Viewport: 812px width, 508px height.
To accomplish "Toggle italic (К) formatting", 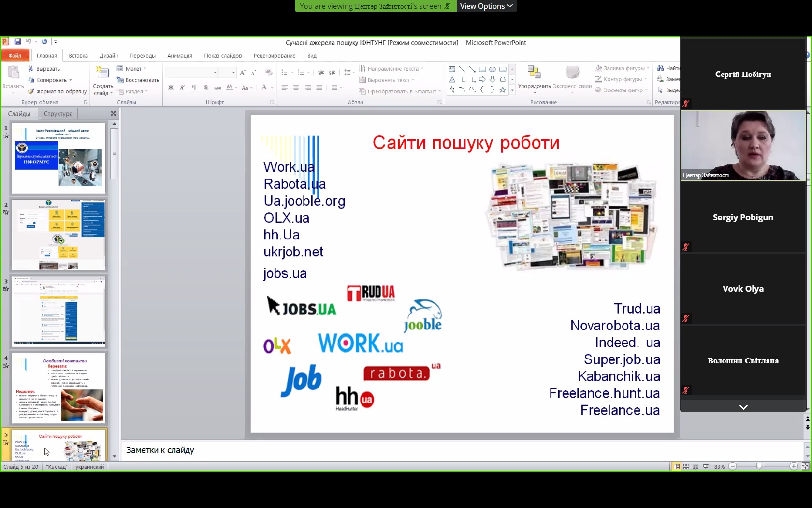I will click(182, 88).
